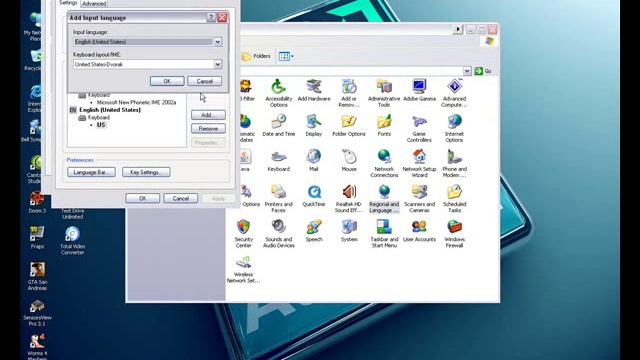Open the Views dropdown in toolbar

coord(286,56)
